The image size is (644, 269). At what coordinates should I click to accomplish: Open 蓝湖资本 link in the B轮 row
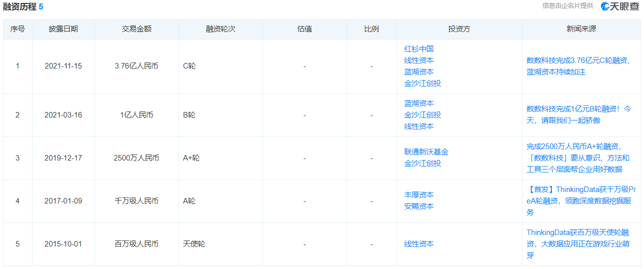[419, 103]
